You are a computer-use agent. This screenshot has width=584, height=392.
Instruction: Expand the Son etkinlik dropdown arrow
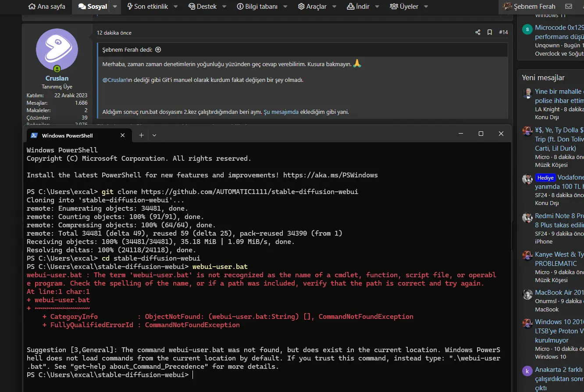[x=176, y=7]
